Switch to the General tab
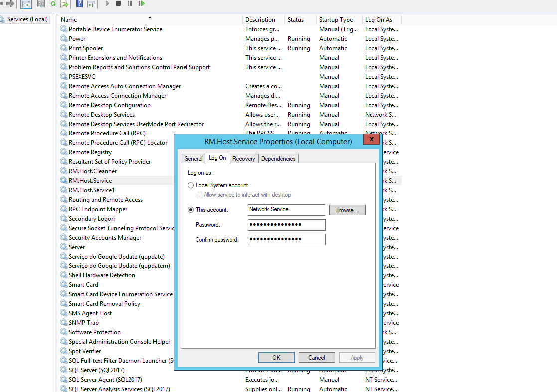Screen dimensions: 557x392 point(193,158)
